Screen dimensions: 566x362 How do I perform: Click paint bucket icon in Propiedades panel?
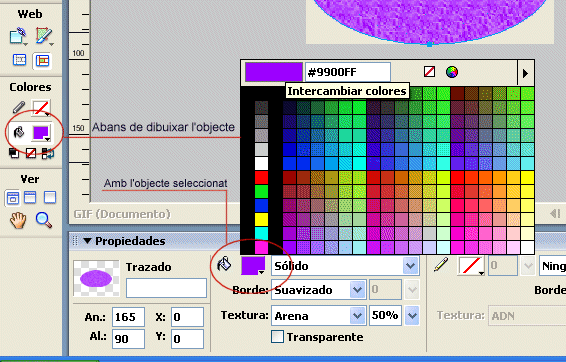pos(224,265)
